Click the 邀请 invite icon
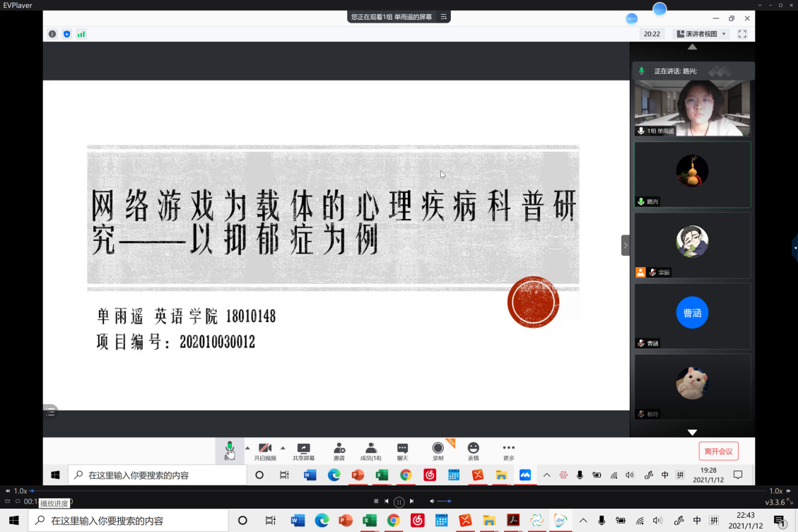The height and width of the screenshot is (532, 798). [x=339, y=449]
